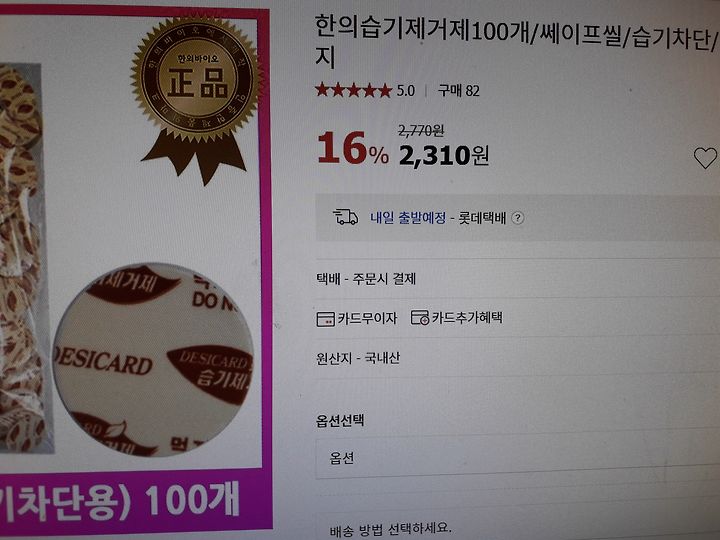Click the 롯데택배 courier text

[482, 218]
